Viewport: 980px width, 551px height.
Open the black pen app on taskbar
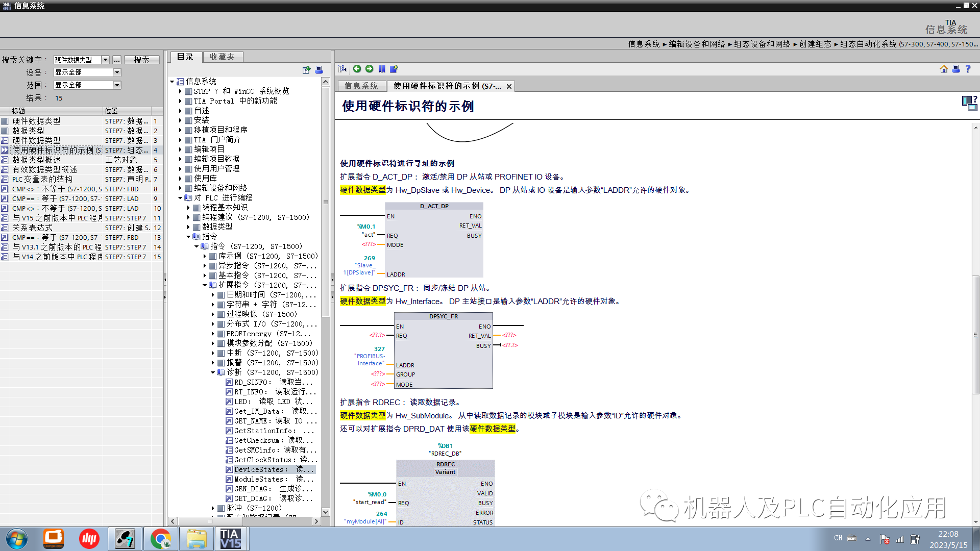(125, 539)
